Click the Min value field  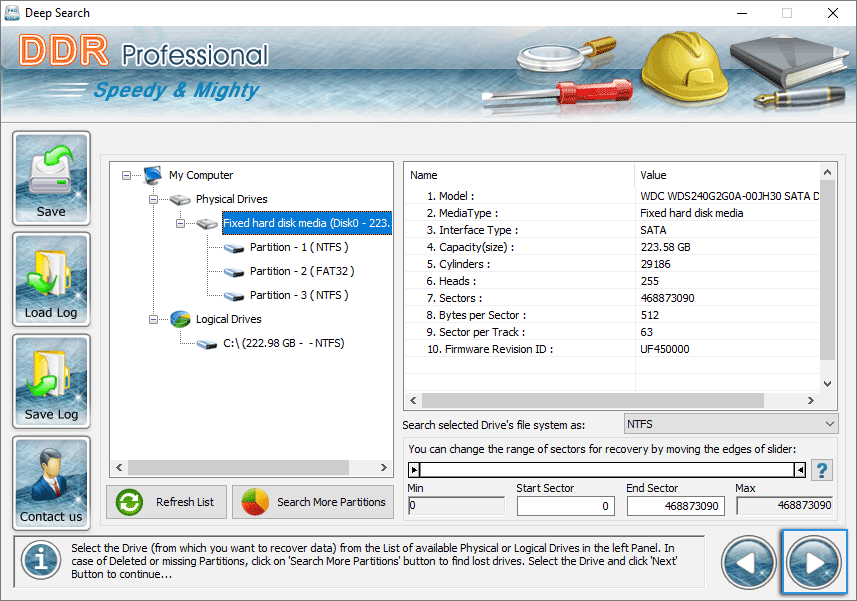pos(456,506)
